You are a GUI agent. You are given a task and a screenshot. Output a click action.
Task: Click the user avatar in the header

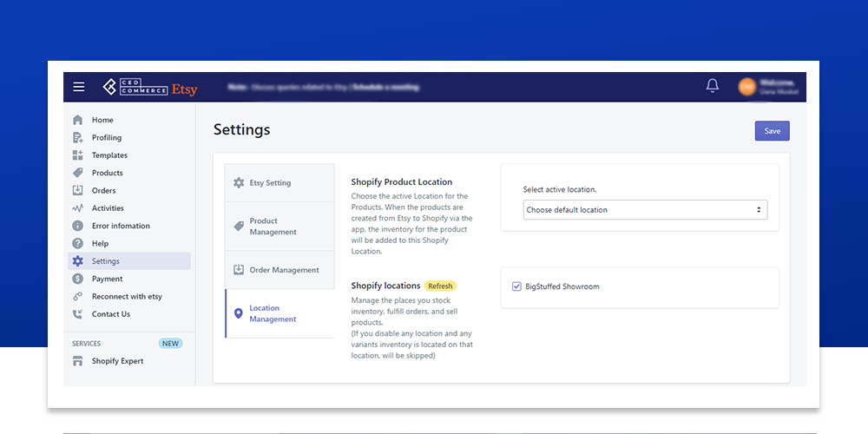pos(746,86)
